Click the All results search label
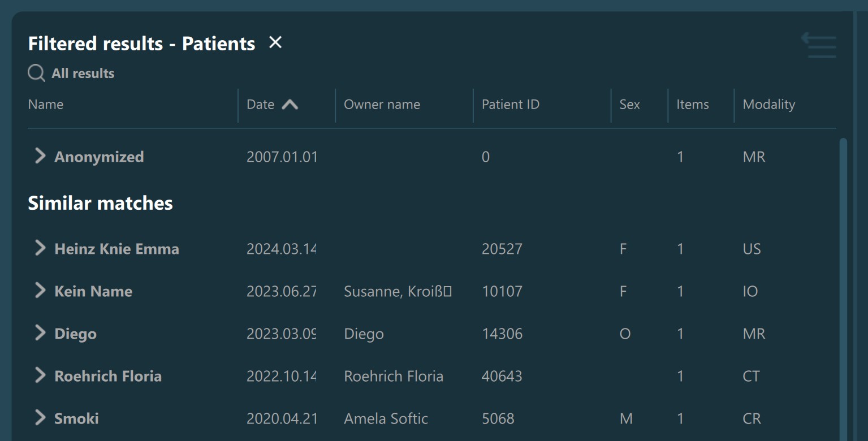This screenshot has width=868, height=441. pos(83,73)
